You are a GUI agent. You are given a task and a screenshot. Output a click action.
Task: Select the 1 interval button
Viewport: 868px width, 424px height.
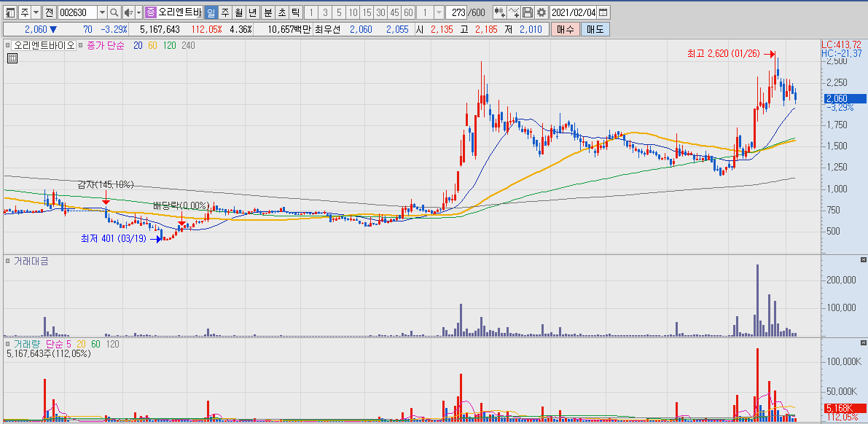(311, 12)
